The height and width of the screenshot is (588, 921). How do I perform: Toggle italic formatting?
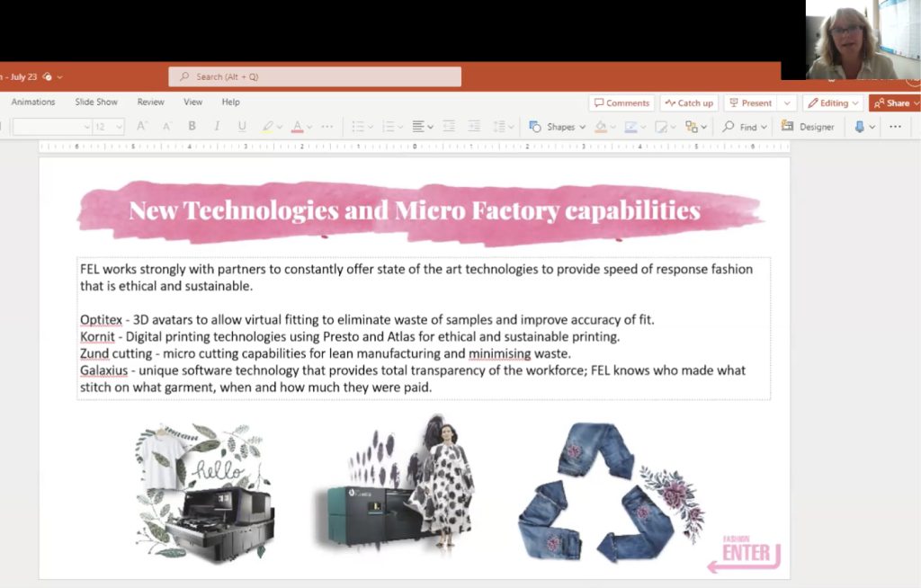(217, 127)
